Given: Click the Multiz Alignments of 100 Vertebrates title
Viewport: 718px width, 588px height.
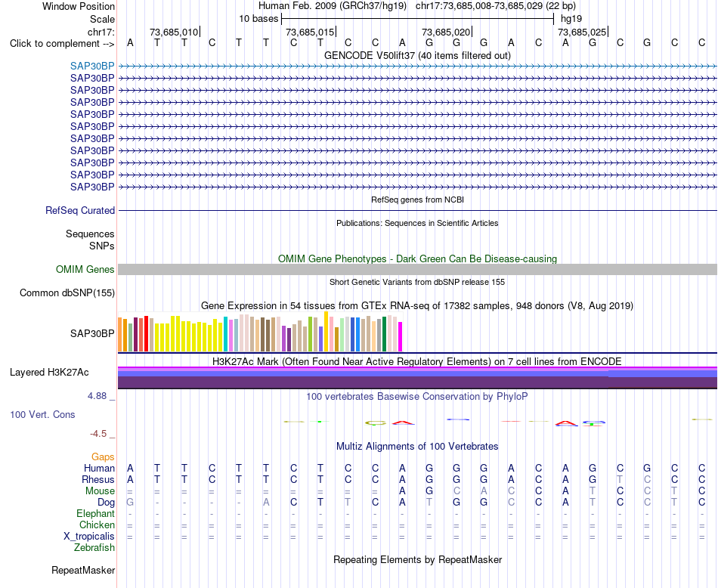Looking at the screenshot, I should tap(417, 447).
